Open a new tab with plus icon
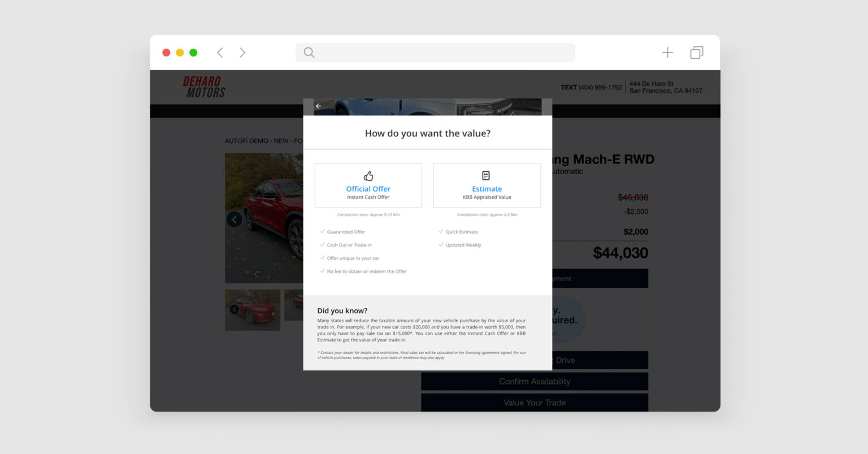868x454 pixels. pyautogui.click(x=667, y=53)
